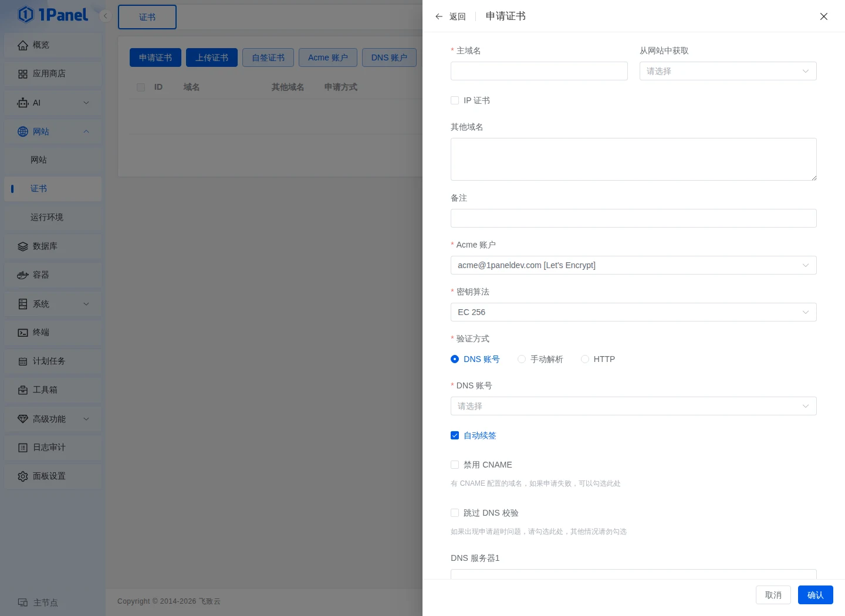
Task: Open the 日志审计 sidebar item
Action: pos(53,448)
